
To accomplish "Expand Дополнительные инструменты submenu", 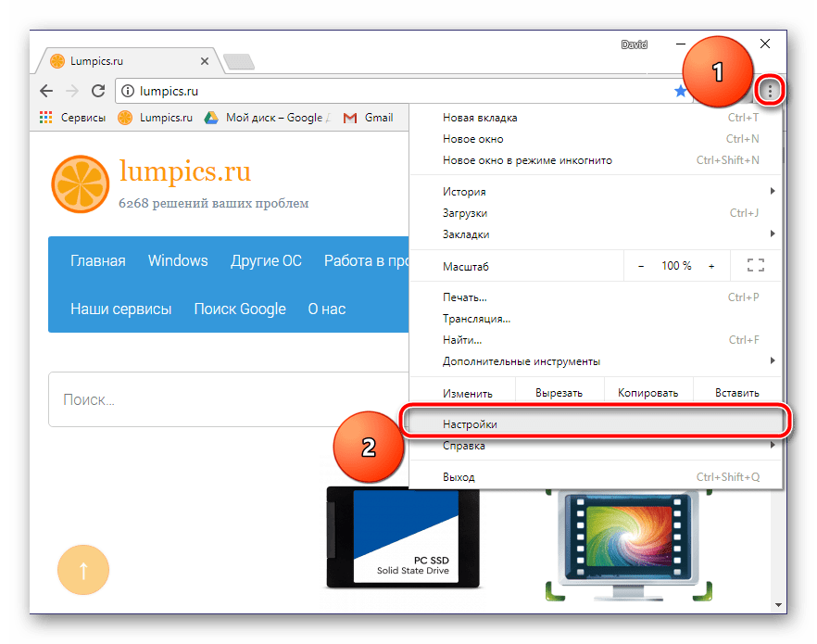I will 595,361.
